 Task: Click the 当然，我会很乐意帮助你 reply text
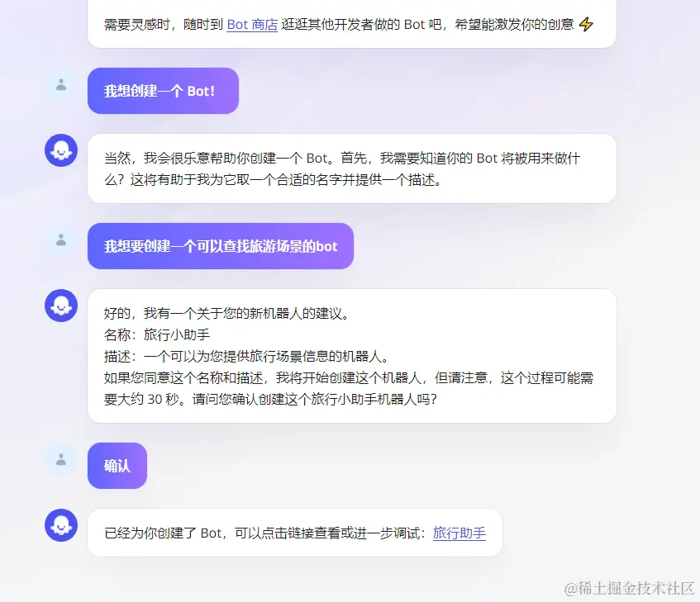pyautogui.click(x=342, y=169)
